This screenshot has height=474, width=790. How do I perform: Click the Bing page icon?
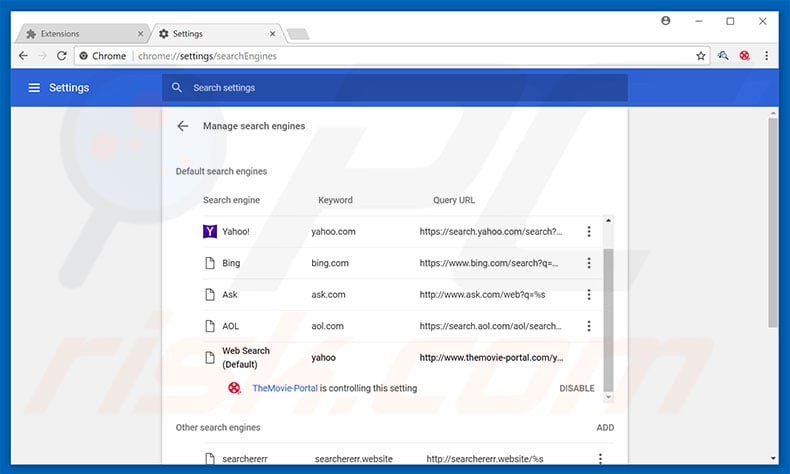click(x=210, y=263)
